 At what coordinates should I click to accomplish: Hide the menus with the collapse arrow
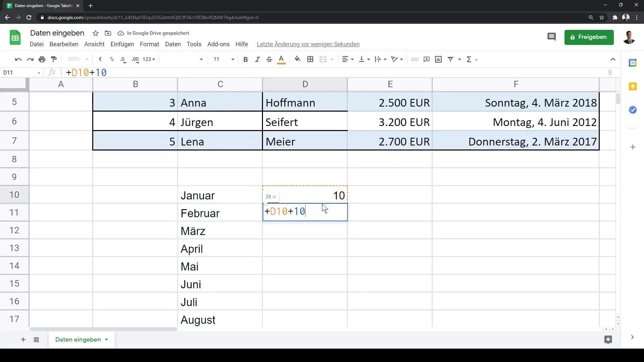point(613,59)
